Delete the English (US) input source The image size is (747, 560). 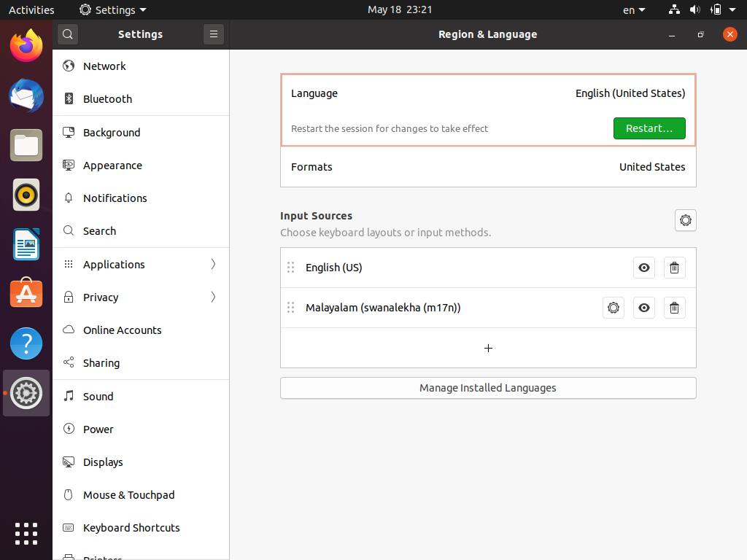[674, 268]
